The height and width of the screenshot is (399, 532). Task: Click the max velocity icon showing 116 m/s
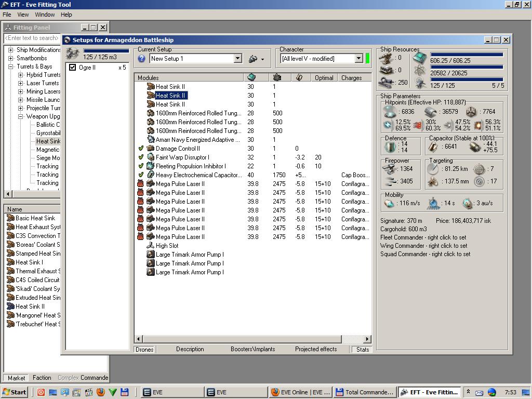click(x=389, y=203)
